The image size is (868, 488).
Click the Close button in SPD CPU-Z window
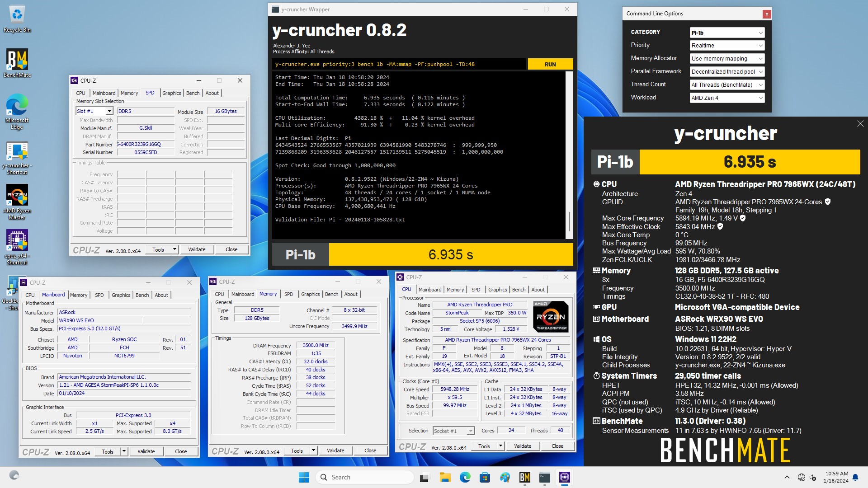[x=231, y=249]
